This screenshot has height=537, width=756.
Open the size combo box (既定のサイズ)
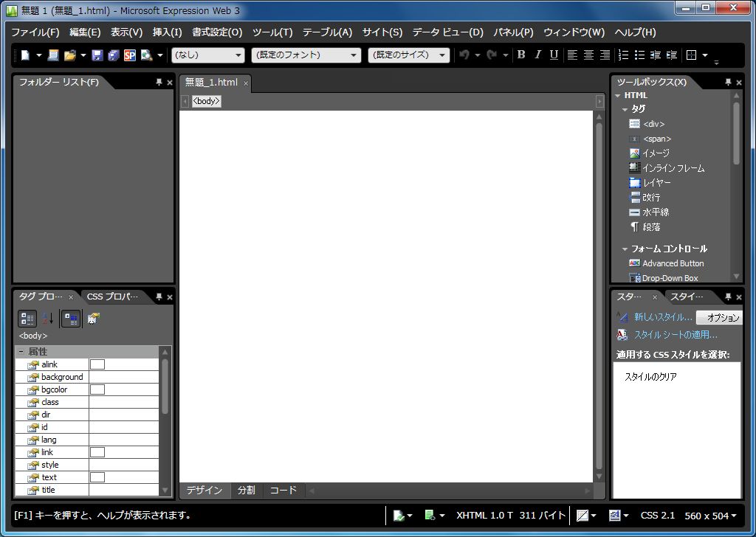[x=409, y=55]
